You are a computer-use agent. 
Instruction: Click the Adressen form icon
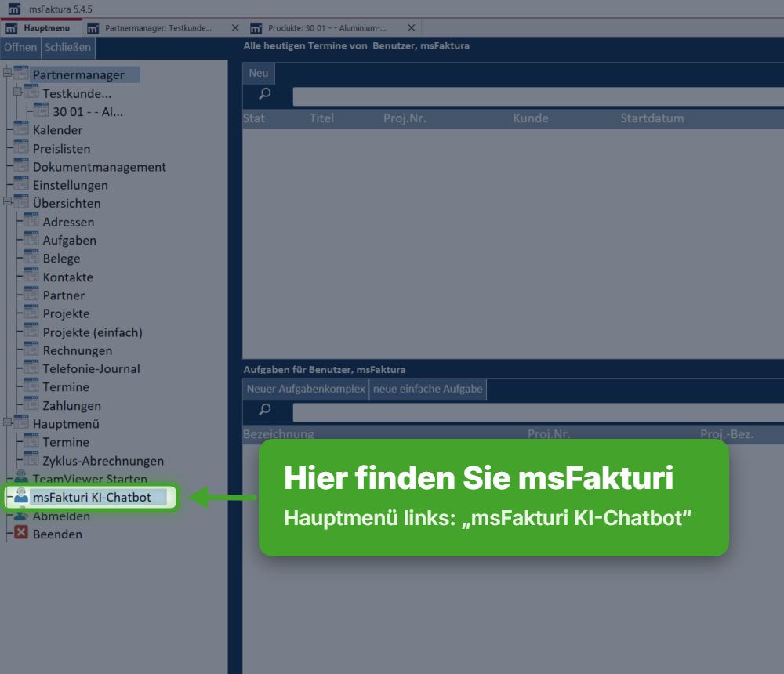(31, 220)
